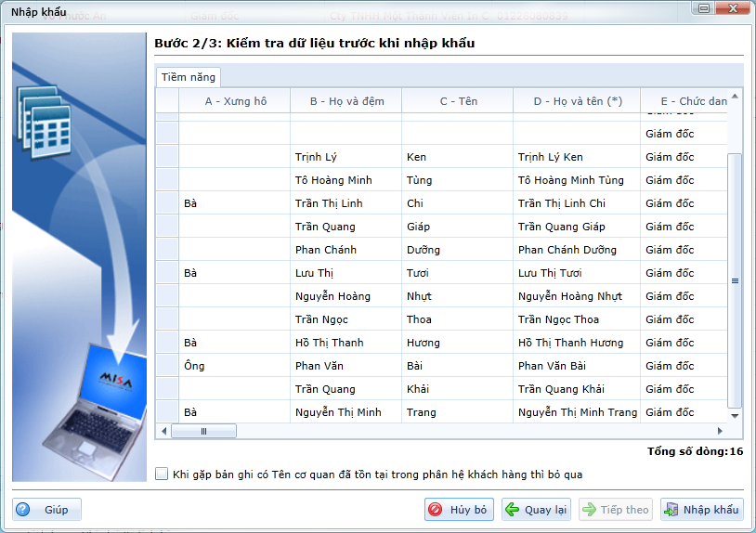Click the Help question mark icon
Image resolution: width=756 pixels, height=533 pixels.
click(x=23, y=510)
